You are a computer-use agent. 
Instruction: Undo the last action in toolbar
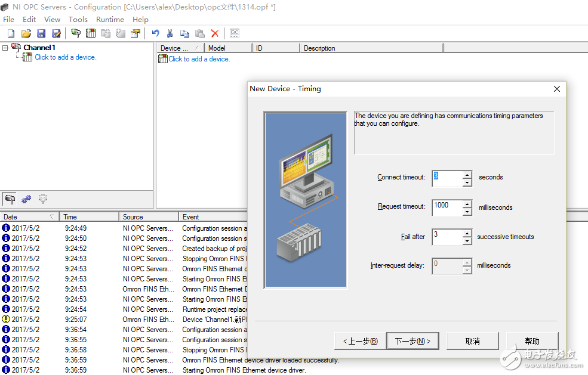click(x=155, y=33)
